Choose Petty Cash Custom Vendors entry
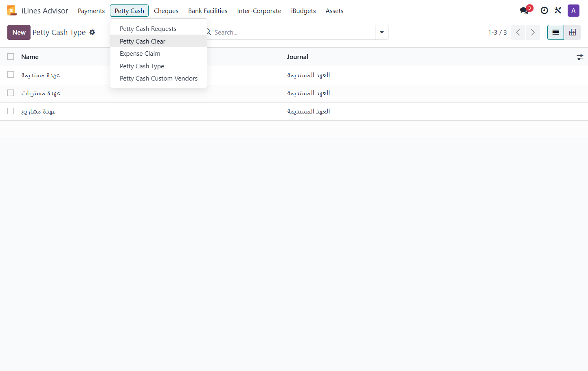Image resolution: width=588 pixels, height=371 pixels. 158,78
